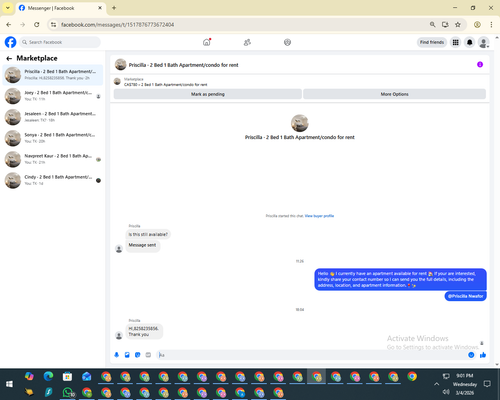Image resolution: width=500 pixels, height=400 pixels.
Task: Choose a sticker from the sticker icon
Action: coord(138,355)
